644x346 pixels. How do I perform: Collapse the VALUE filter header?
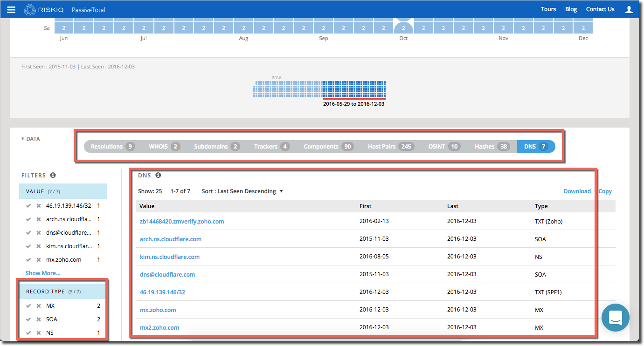[63, 191]
